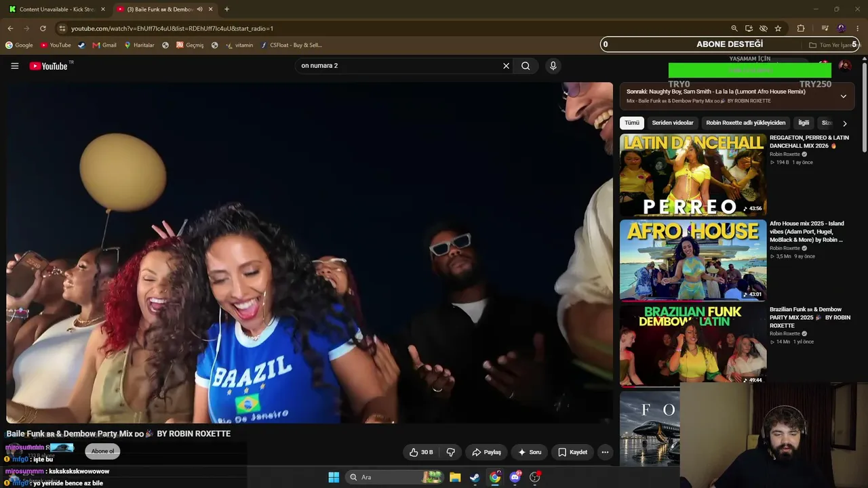Focus the address bar URL field

pos(393,28)
